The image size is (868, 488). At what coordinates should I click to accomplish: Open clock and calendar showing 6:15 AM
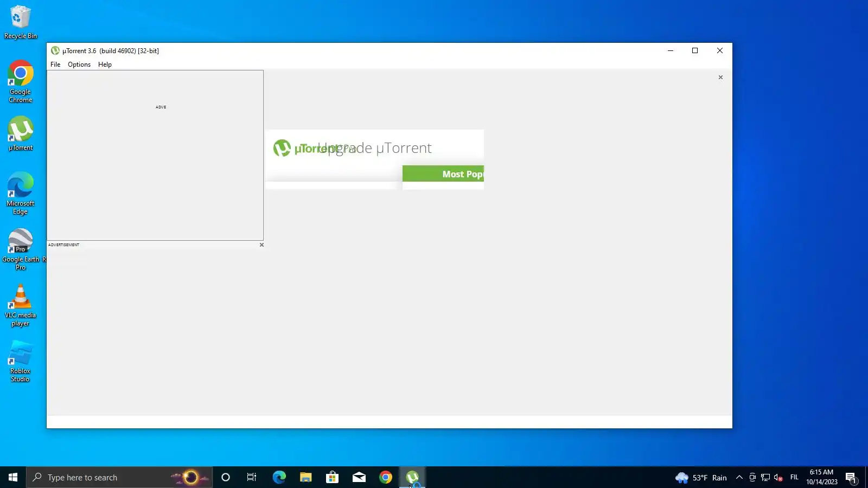pos(821,477)
